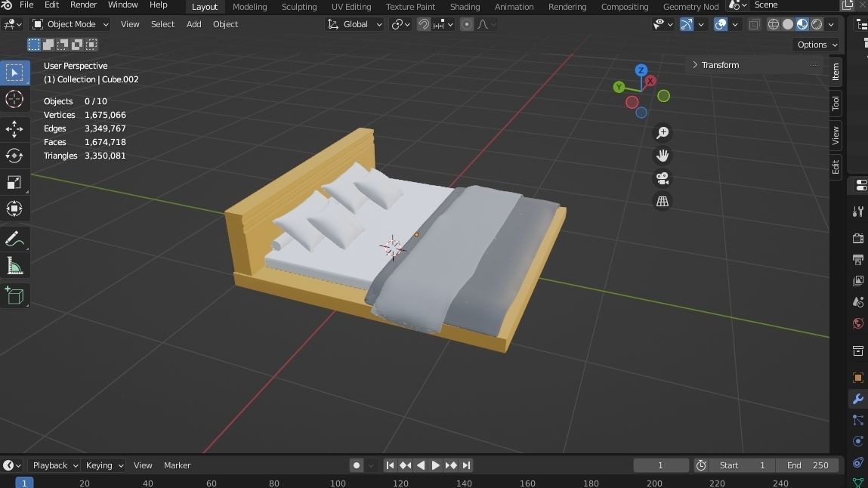Open the Collection properties tab icon

coord(858,351)
